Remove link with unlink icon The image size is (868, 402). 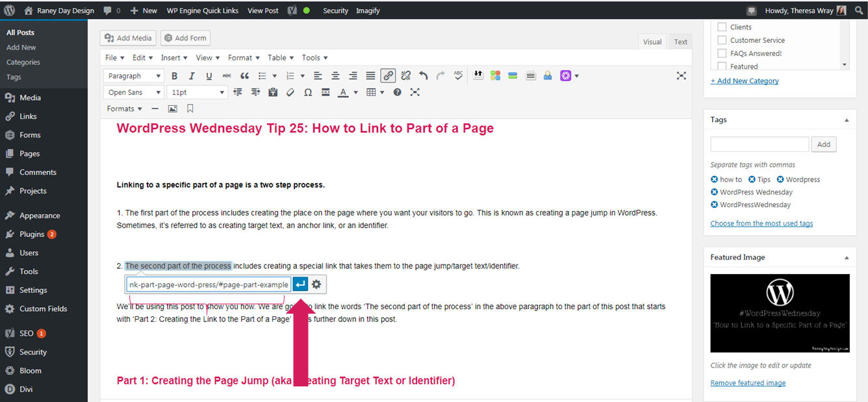[406, 76]
